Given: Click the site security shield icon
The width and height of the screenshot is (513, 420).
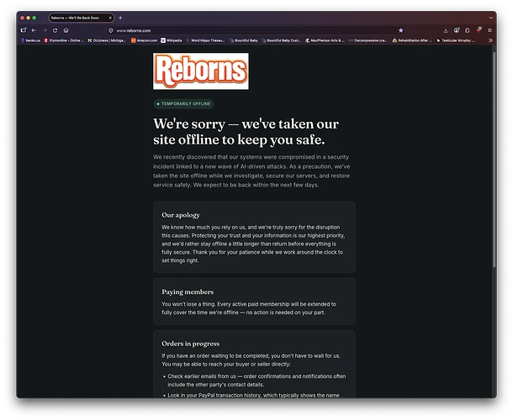Looking at the screenshot, I should click(110, 30).
